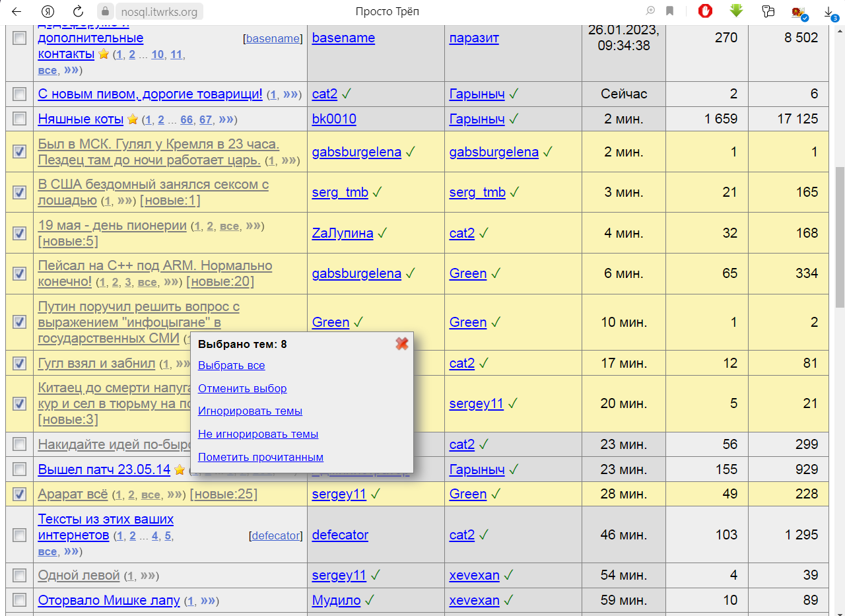845x616 pixels.
Task: Check the box for "С новым пивом" topic
Action: pos(20,94)
